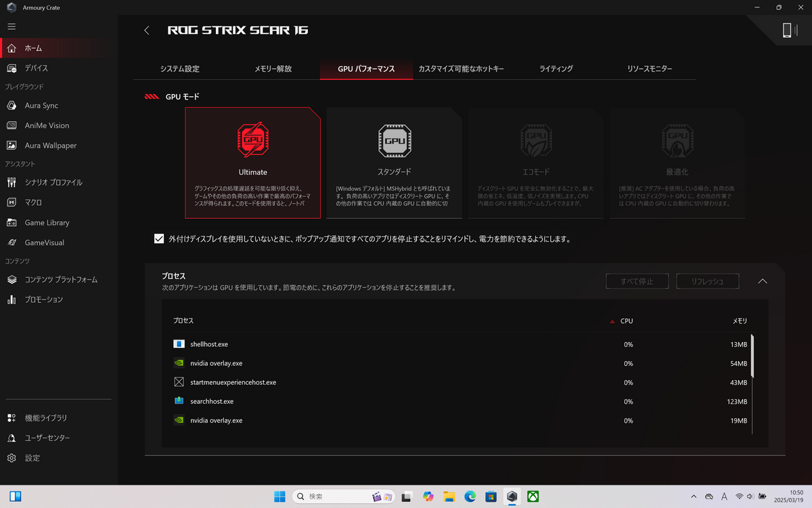Switch to the ライティング tab
Viewport: 812px width, 508px height.
coord(556,69)
